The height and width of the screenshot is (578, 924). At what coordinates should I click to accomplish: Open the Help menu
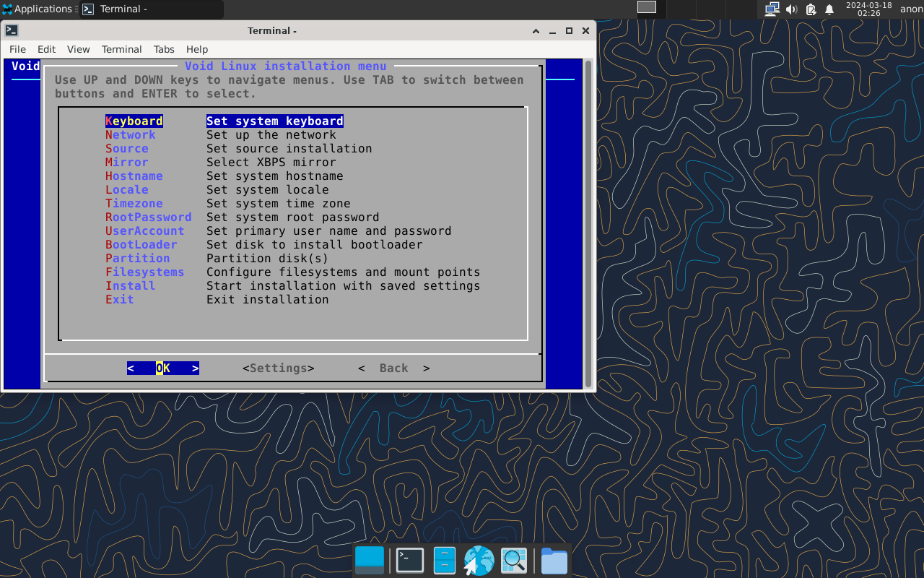click(x=197, y=49)
